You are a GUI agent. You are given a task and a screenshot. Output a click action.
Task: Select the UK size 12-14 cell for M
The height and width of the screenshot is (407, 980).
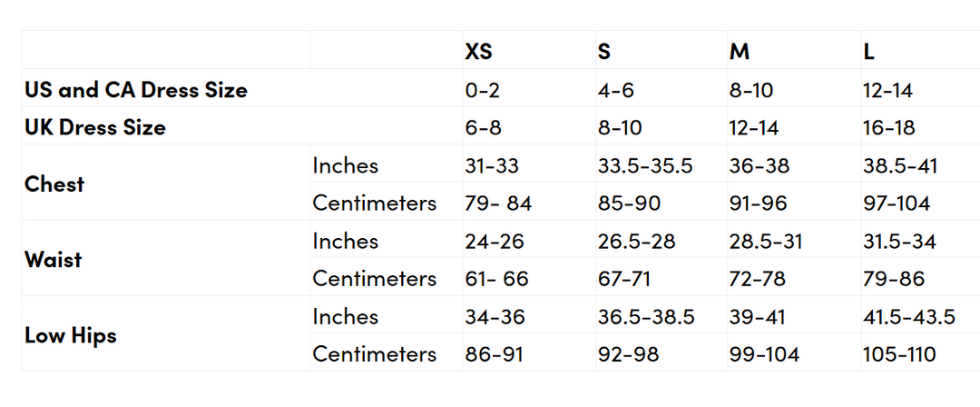[754, 127]
